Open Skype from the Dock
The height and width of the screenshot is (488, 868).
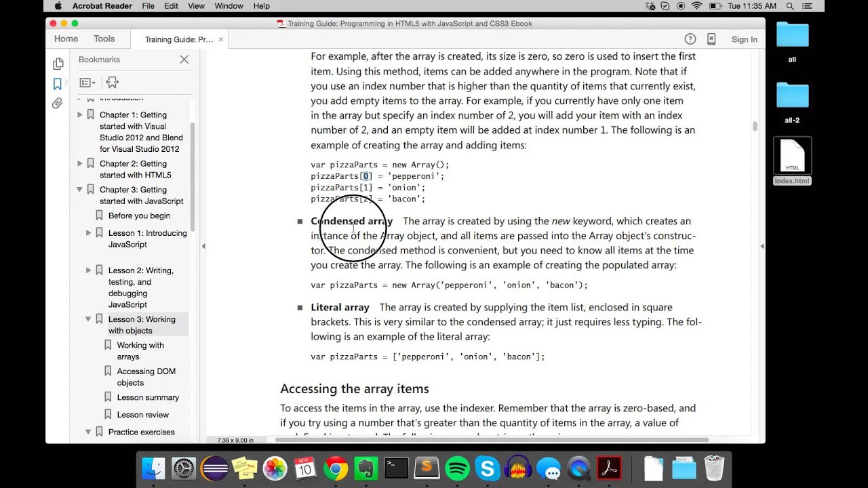pyautogui.click(x=487, y=468)
